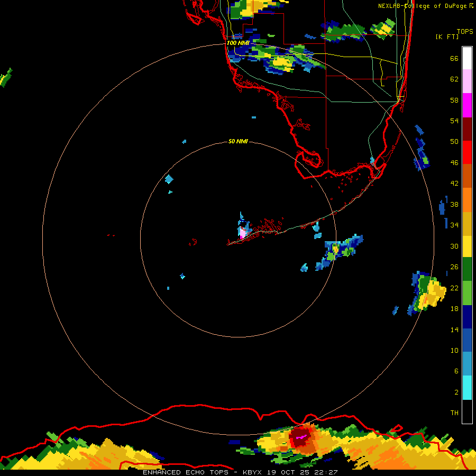Click the '58' legend value
The height and width of the screenshot is (476, 476).
click(x=454, y=100)
